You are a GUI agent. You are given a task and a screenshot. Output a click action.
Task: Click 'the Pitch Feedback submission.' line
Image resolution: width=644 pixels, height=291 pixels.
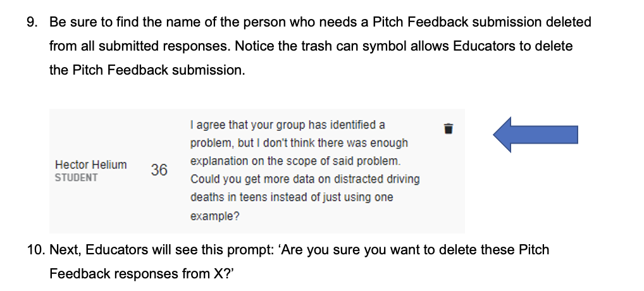pyautogui.click(x=146, y=70)
